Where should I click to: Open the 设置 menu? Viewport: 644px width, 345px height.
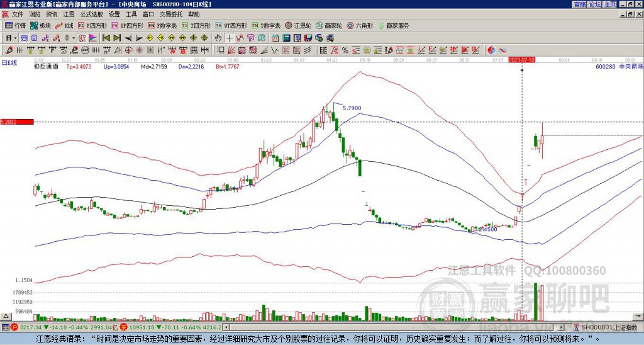(x=114, y=14)
